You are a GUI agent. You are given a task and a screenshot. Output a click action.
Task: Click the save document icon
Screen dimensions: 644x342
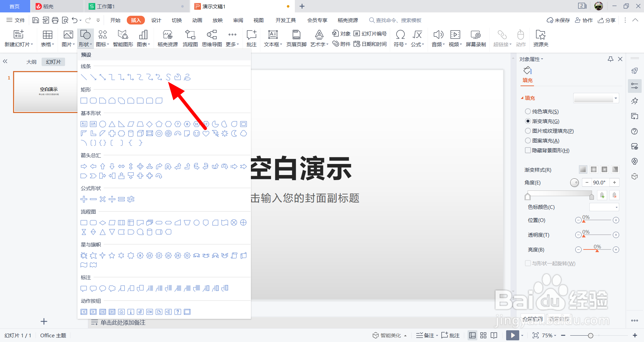coord(36,20)
